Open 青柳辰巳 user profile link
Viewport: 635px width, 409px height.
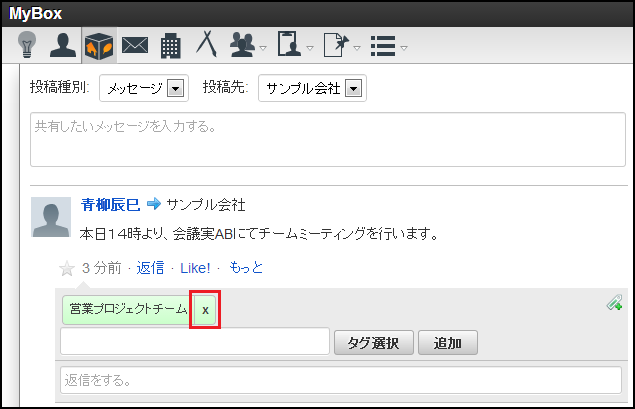pos(111,205)
